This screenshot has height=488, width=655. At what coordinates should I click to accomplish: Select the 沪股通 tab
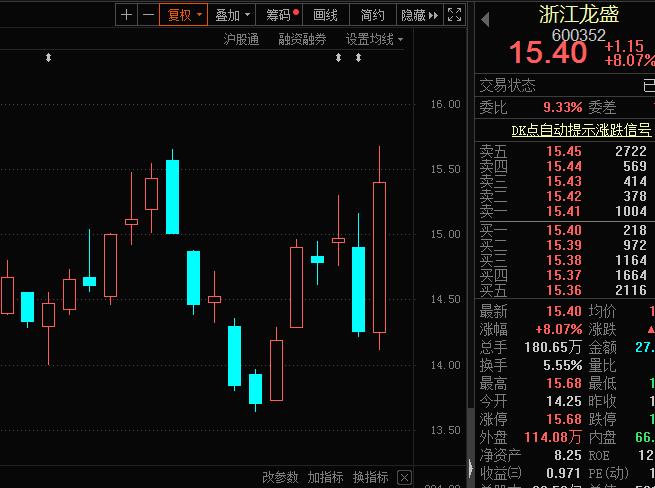(242, 39)
